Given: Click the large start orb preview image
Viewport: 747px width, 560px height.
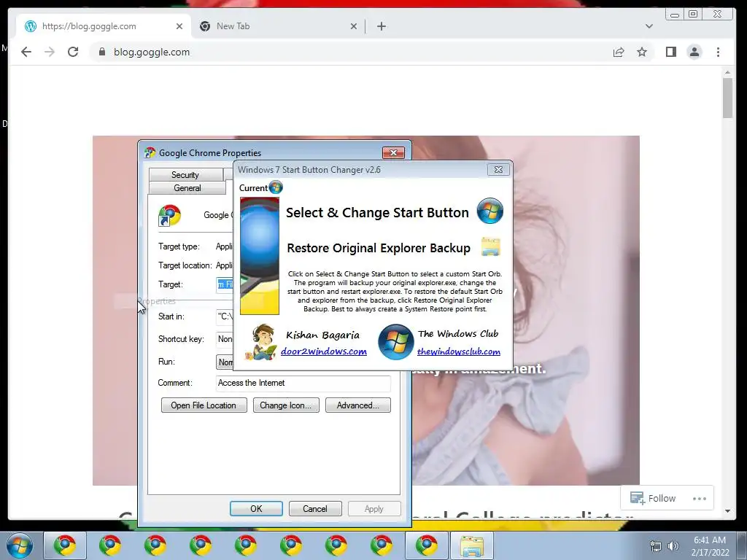Looking at the screenshot, I should (x=260, y=256).
